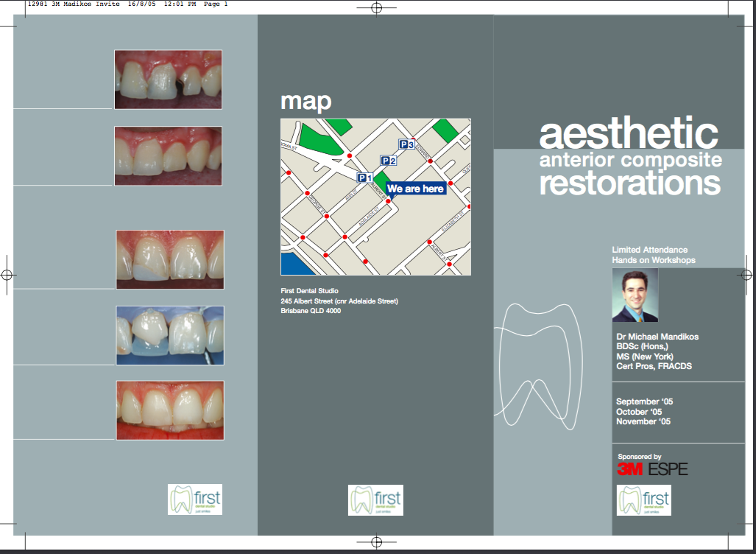Click the P1 parking icon on map
The width and height of the screenshot is (756, 554).
point(364,178)
